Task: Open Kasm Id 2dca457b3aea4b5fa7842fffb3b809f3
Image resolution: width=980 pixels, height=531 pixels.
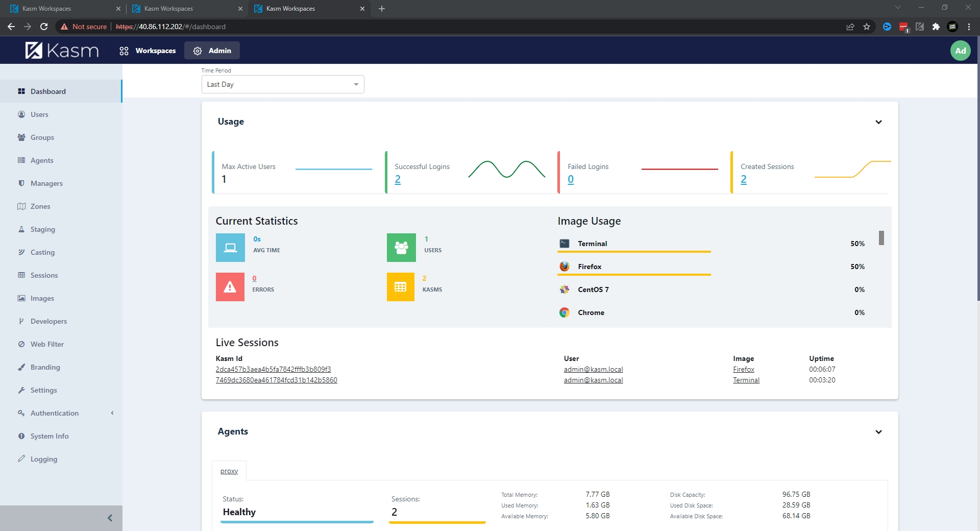Action: (x=273, y=369)
